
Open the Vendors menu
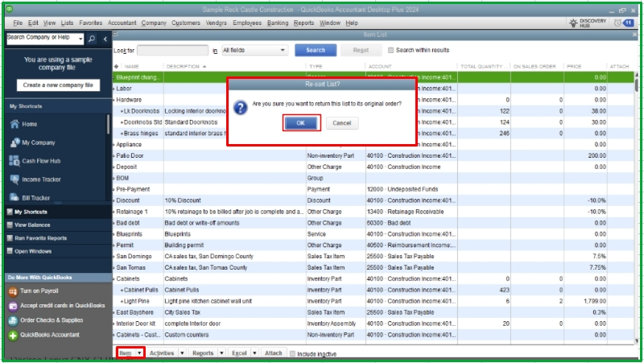[x=217, y=23]
